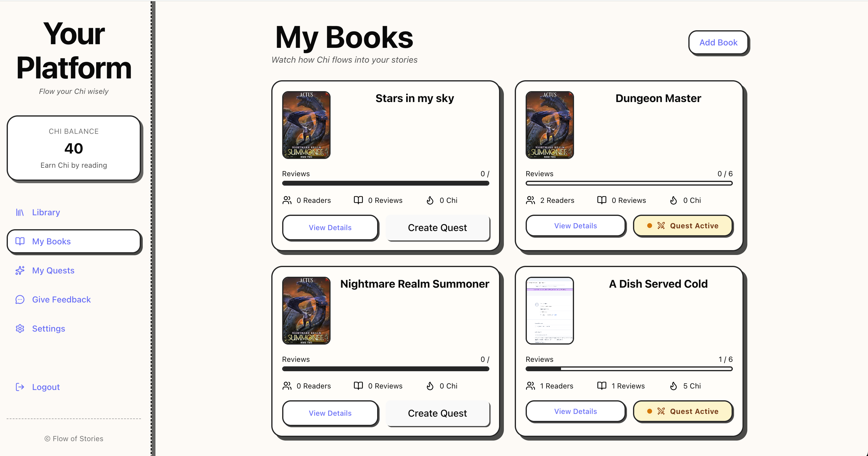Image resolution: width=868 pixels, height=456 pixels.
Task: Click the readers icon on Dungeon Master card
Action: (x=530, y=200)
